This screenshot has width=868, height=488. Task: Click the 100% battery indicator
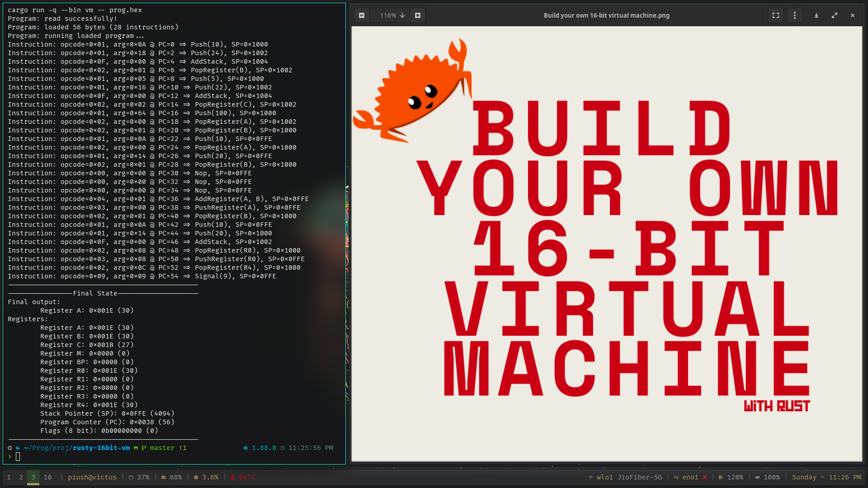pos(767,477)
